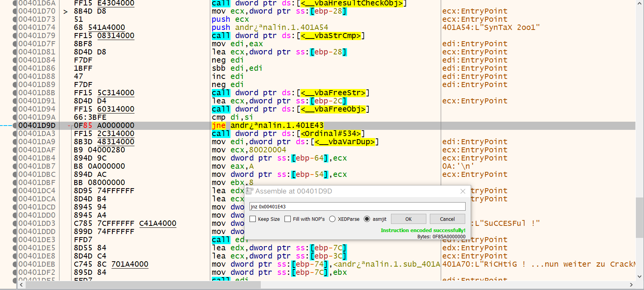The height and width of the screenshot is (290, 644).
Task: Click the vertical scrollbar up arrow
Action: 640,3
